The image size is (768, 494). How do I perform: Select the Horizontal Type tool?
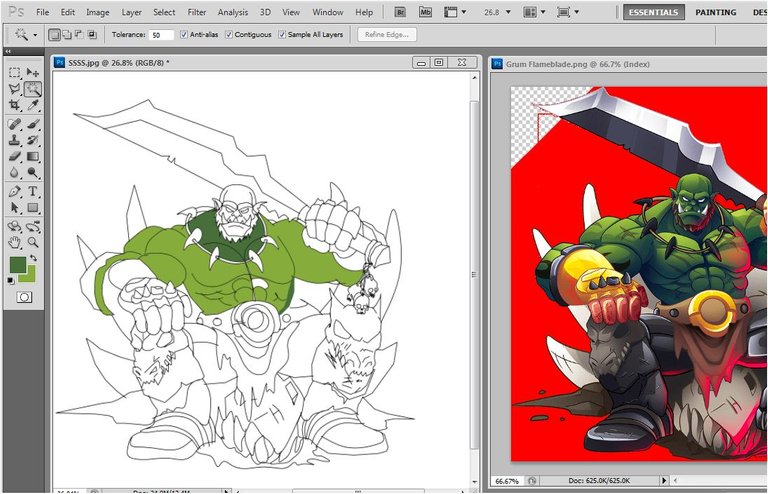pyautogui.click(x=33, y=191)
